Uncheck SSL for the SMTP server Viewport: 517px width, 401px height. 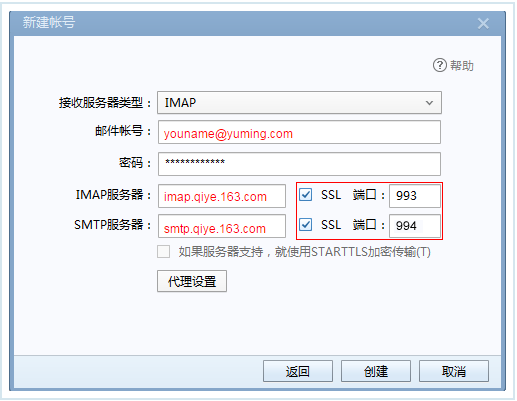tap(305, 225)
